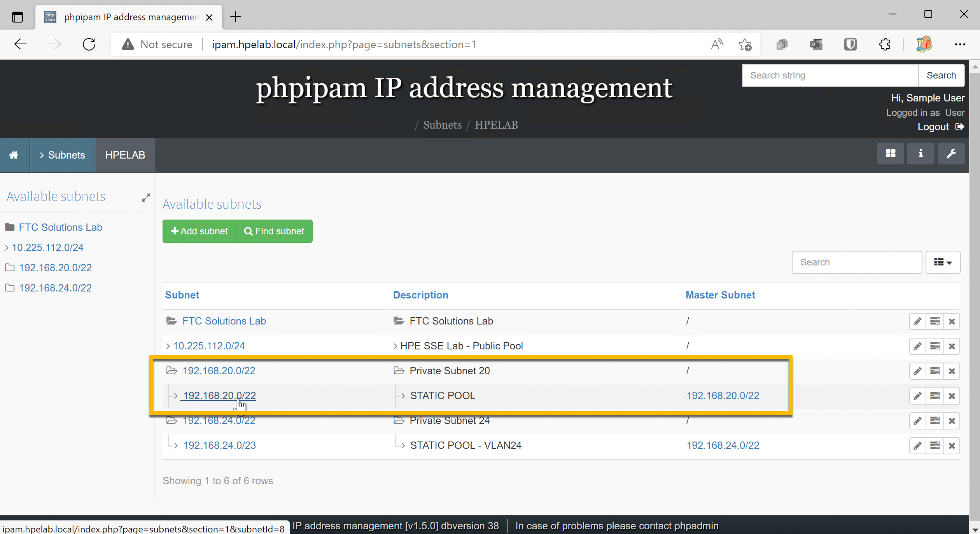
Task: Click the Logout icon
Action: tap(960, 127)
